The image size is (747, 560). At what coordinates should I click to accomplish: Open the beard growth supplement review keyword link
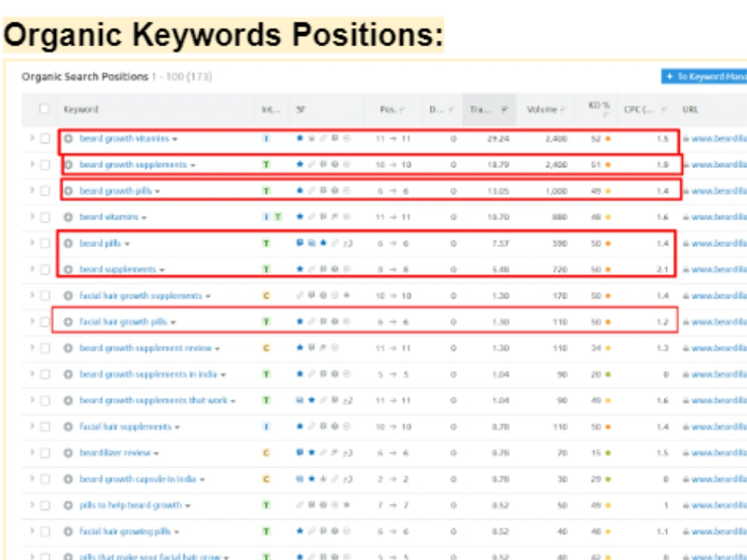pos(146,348)
